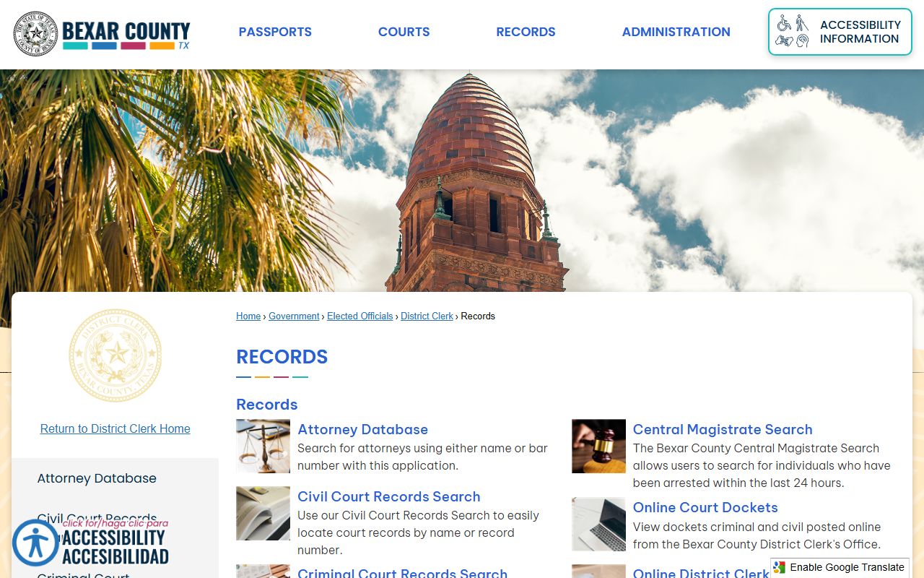
Task: Enable Google Translate
Action: pos(840,567)
